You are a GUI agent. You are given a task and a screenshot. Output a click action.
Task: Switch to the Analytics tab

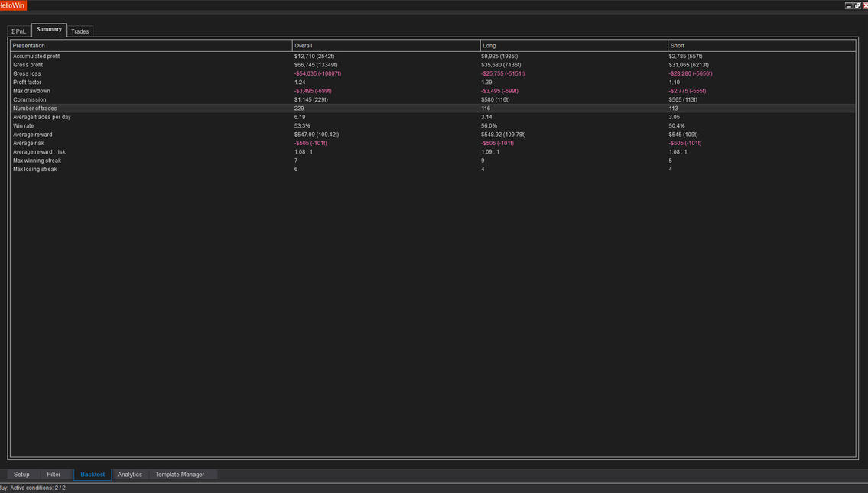pos(129,475)
